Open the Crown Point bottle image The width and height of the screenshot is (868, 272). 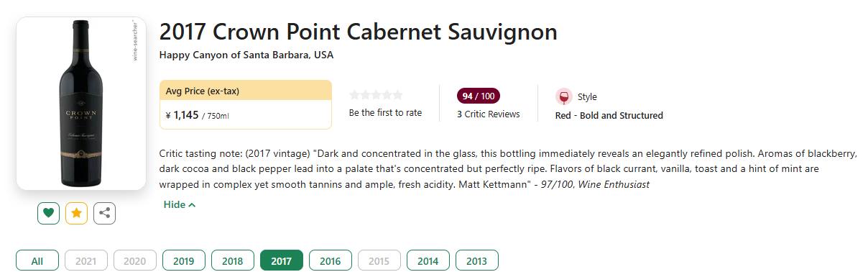point(80,104)
